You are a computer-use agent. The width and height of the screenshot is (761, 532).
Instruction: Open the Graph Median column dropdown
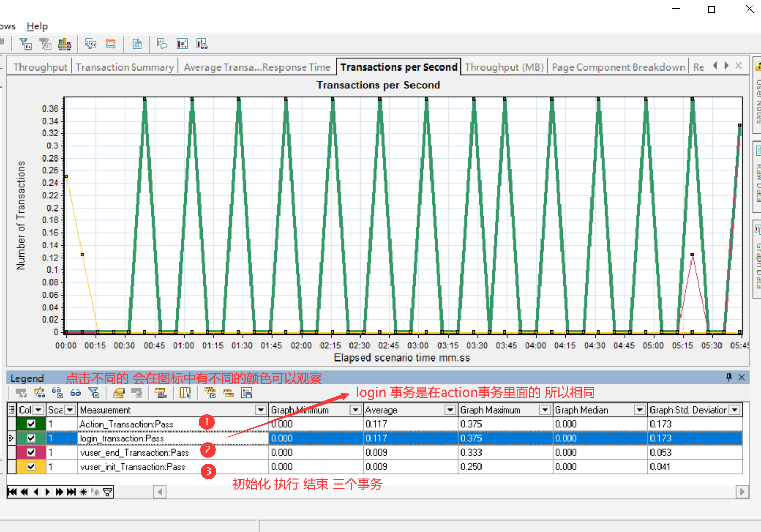tap(640, 410)
